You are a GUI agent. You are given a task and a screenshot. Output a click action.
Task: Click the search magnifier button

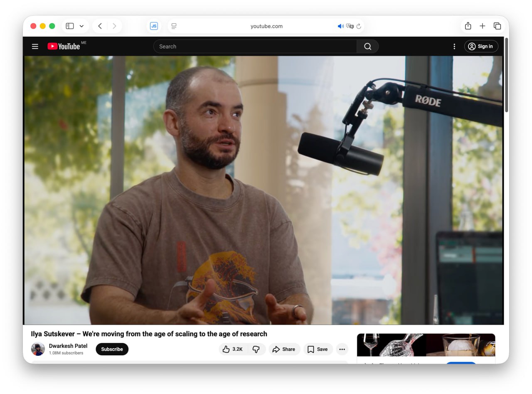pyautogui.click(x=367, y=46)
